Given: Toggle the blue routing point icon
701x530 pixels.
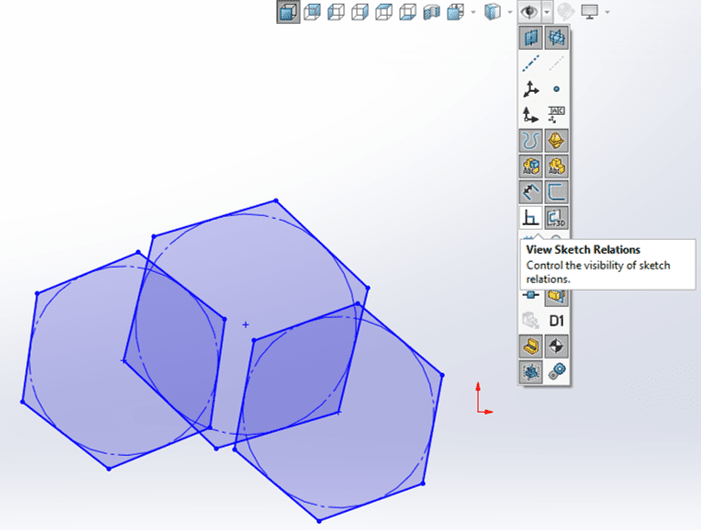Looking at the screenshot, I should tap(531, 295).
